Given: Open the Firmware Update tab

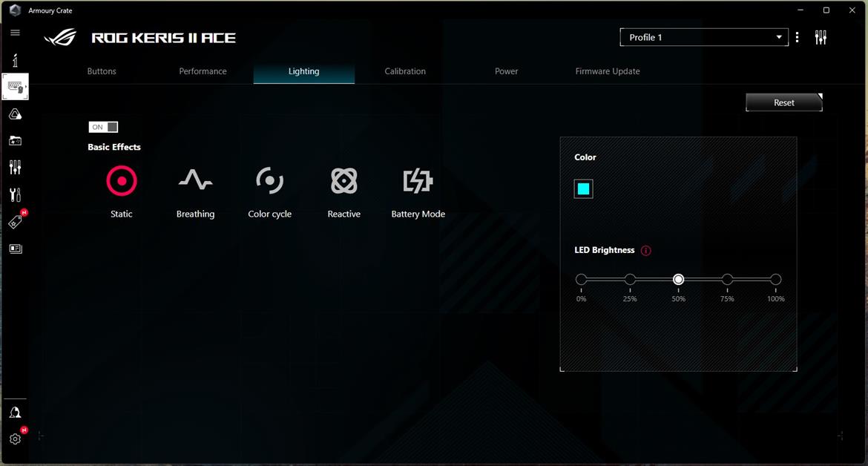Looking at the screenshot, I should pyautogui.click(x=607, y=71).
